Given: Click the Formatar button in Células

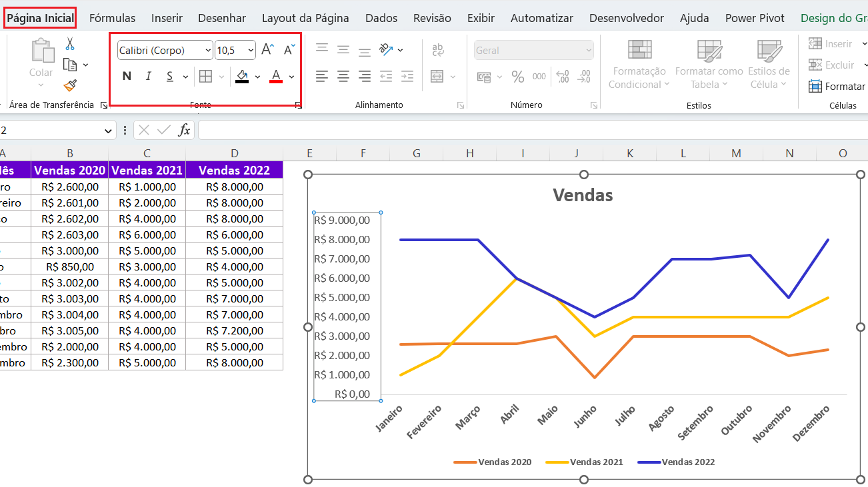Looking at the screenshot, I should tap(837, 87).
